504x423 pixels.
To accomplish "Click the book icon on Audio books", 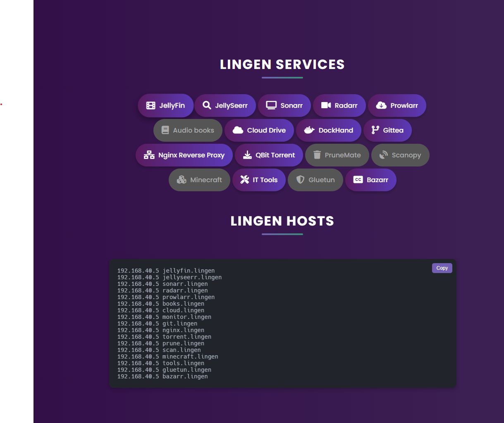I will tap(165, 130).
